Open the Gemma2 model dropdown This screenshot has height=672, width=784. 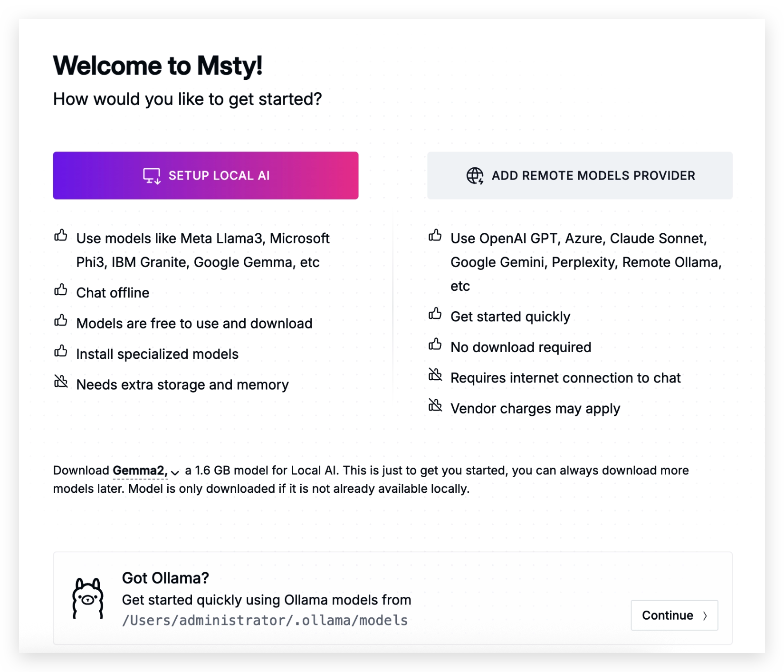(x=145, y=470)
